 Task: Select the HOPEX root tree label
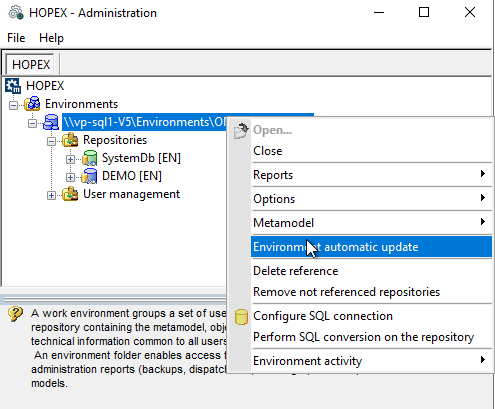coord(45,86)
